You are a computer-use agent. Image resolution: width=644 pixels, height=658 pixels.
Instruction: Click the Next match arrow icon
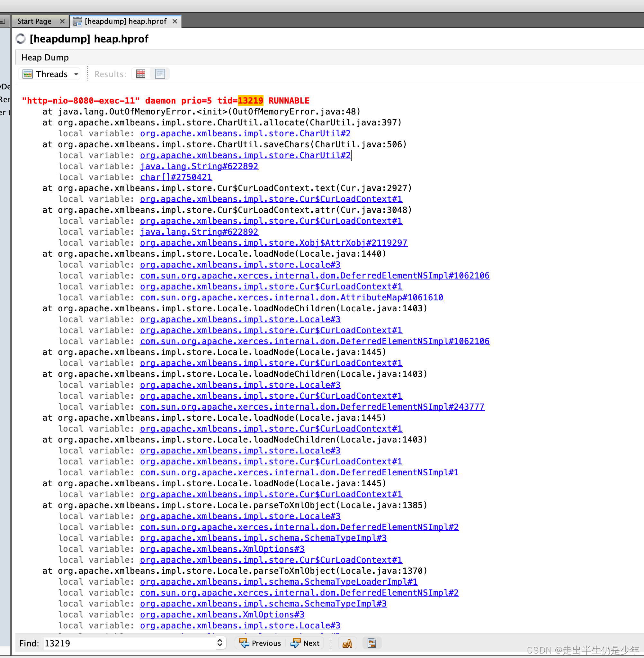click(x=295, y=643)
